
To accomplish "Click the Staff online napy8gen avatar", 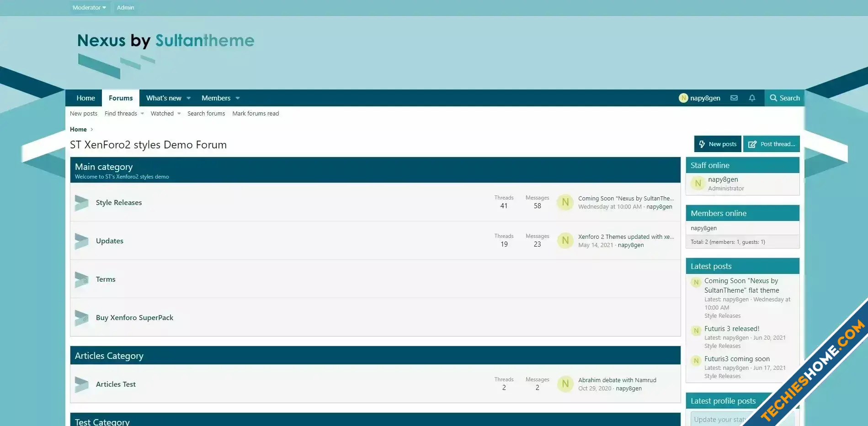I will (698, 184).
